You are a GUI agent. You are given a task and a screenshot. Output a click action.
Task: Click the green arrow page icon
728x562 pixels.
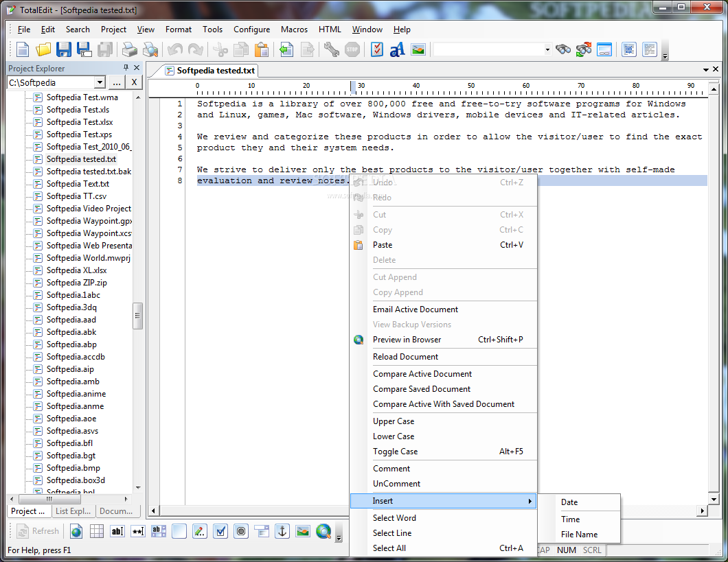pyautogui.click(x=286, y=49)
